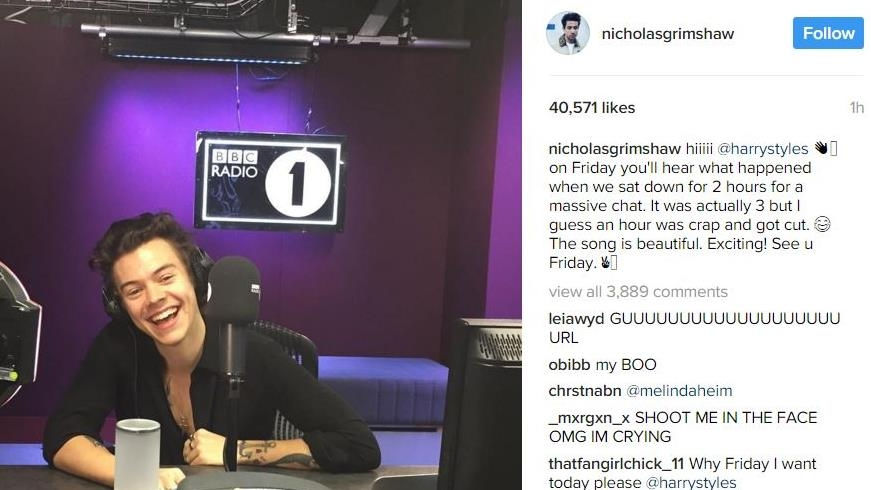Open commenter thatfangirlchick_11's profile
The height and width of the screenshot is (490, 871).
coord(616,464)
